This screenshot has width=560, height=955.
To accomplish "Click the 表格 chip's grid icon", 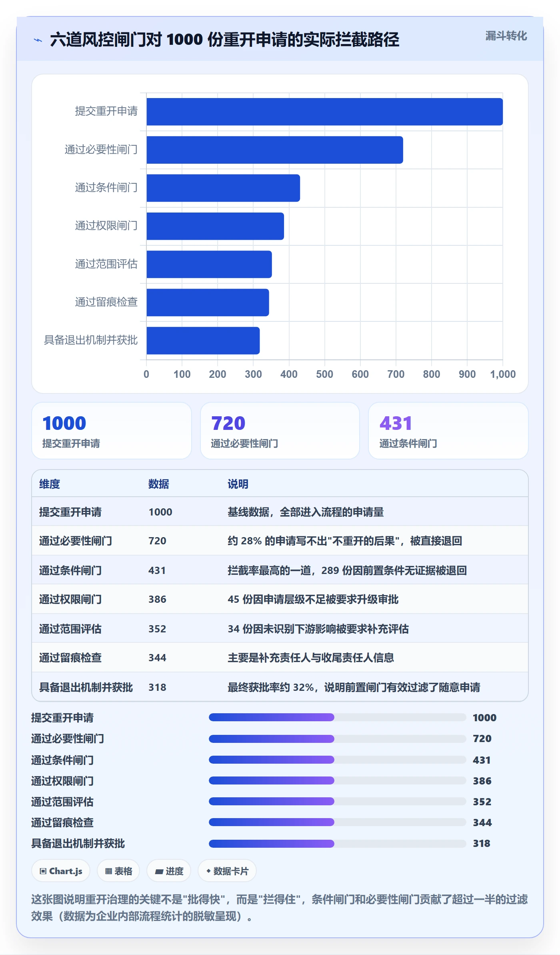I will click(x=108, y=871).
